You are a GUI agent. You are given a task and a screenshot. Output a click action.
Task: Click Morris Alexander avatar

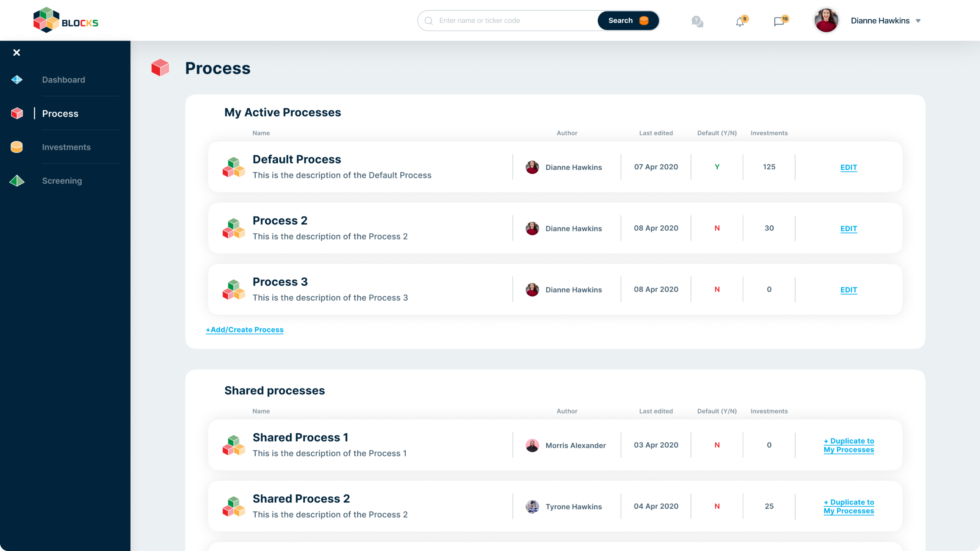(x=532, y=445)
